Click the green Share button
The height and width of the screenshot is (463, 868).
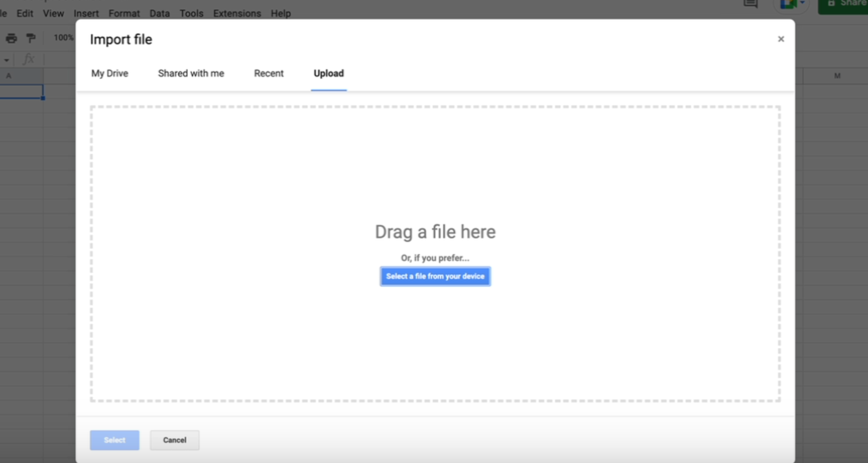[x=845, y=5]
